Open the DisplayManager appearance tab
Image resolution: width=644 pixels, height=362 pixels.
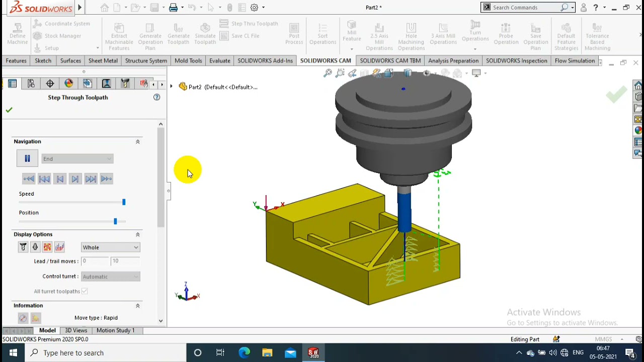[69, 84]
